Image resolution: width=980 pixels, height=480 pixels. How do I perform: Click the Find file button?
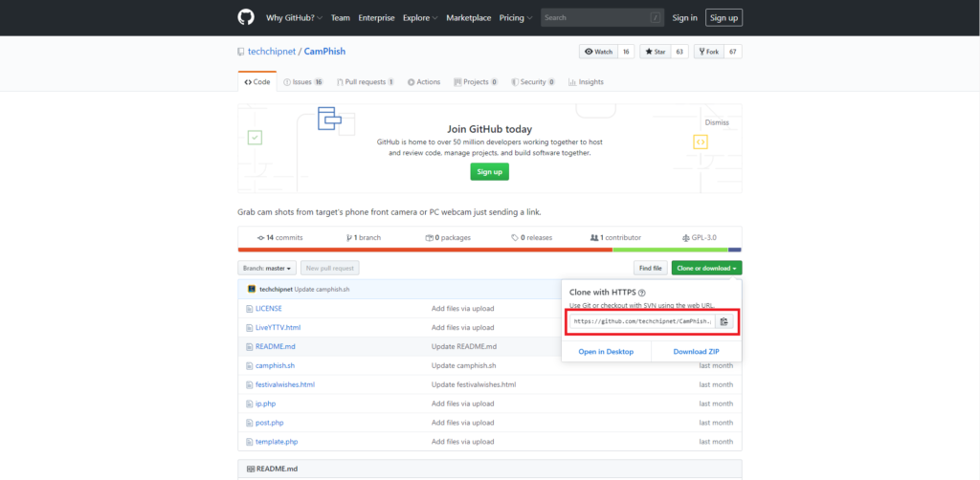click(650, 269)
